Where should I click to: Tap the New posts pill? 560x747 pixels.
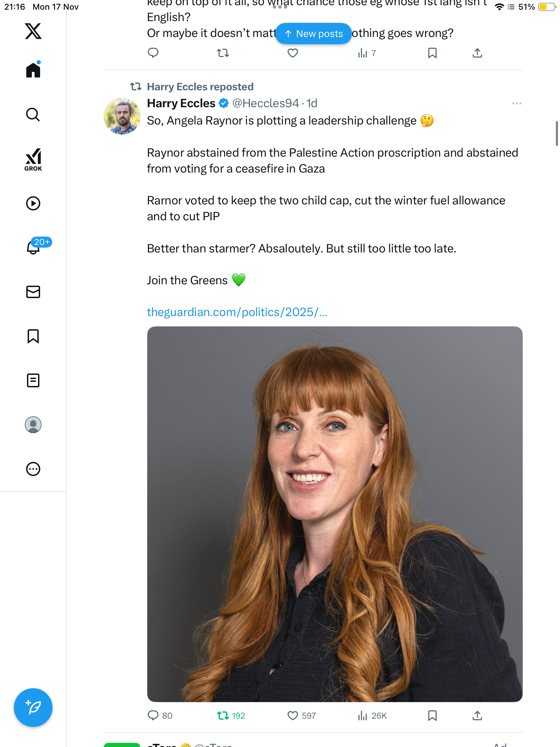click(x=314, y=34)
